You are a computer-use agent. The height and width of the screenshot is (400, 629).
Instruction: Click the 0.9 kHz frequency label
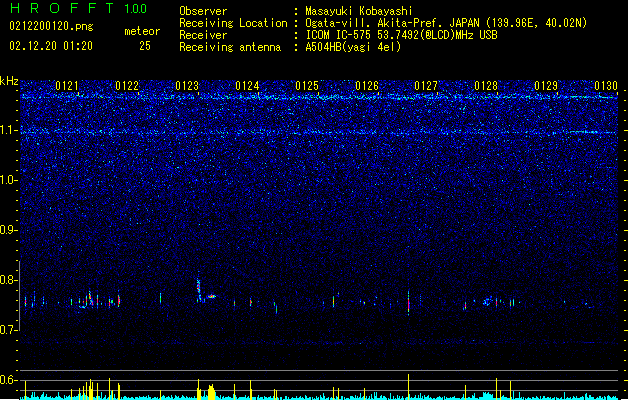pos(8,230)
